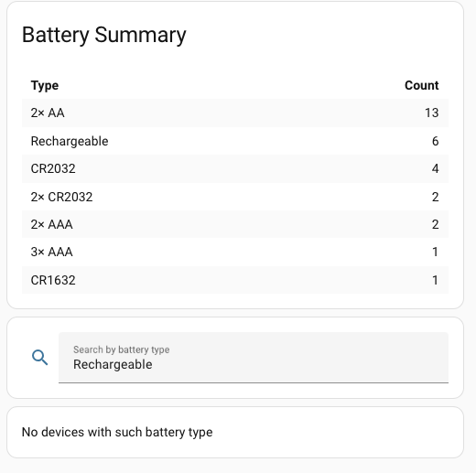Select the Rechargeable row in table

(x=235, y=141)
